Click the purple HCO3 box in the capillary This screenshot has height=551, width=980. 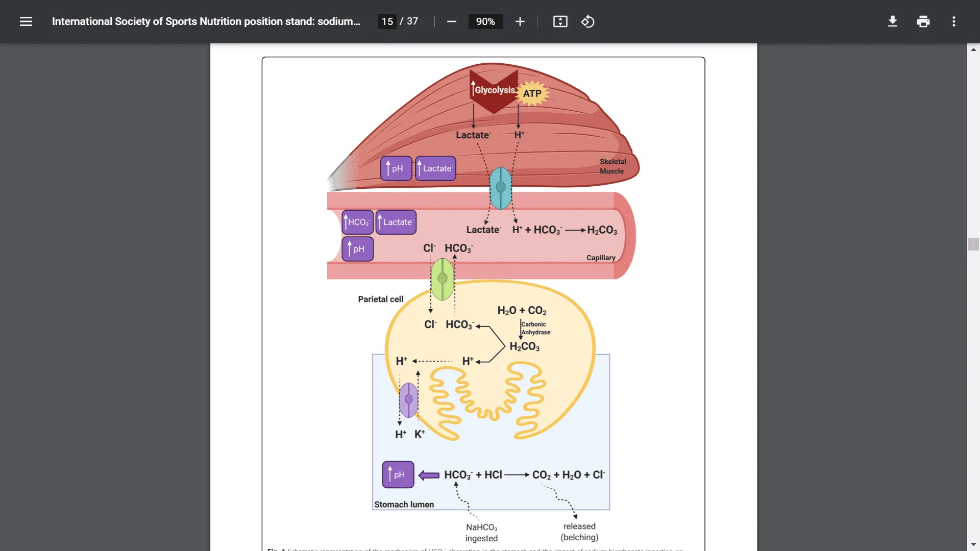tap(358, 222)
